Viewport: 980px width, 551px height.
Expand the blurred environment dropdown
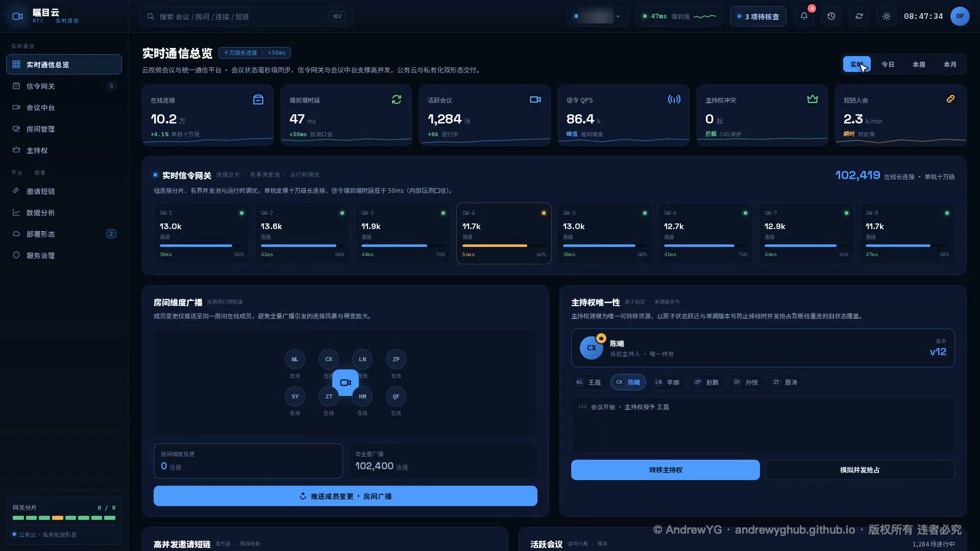598,16
